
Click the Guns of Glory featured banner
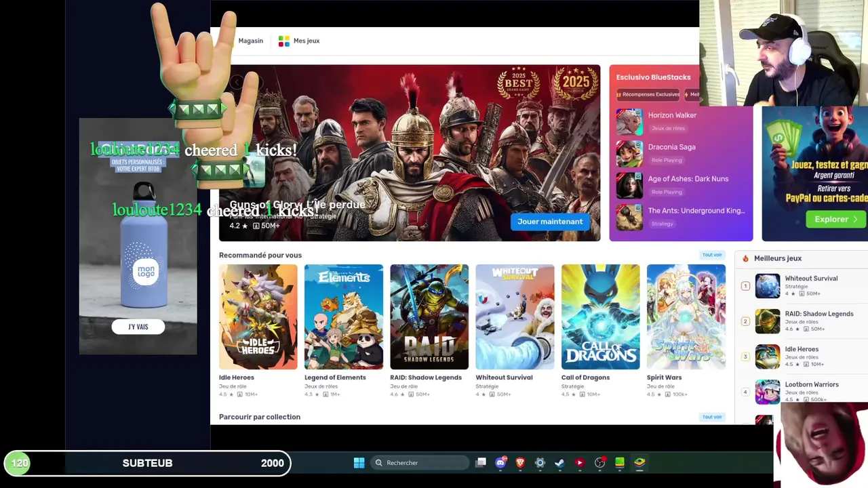(x=410, y=153)
